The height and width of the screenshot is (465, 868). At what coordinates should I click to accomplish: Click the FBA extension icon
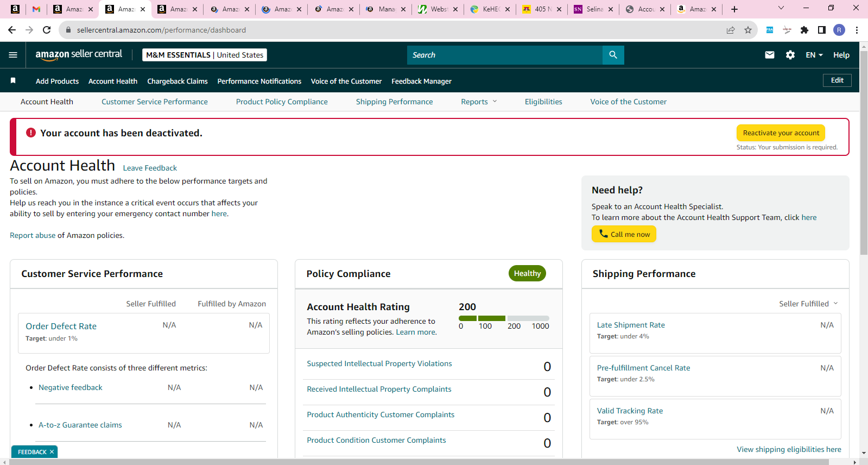[770, 30]
